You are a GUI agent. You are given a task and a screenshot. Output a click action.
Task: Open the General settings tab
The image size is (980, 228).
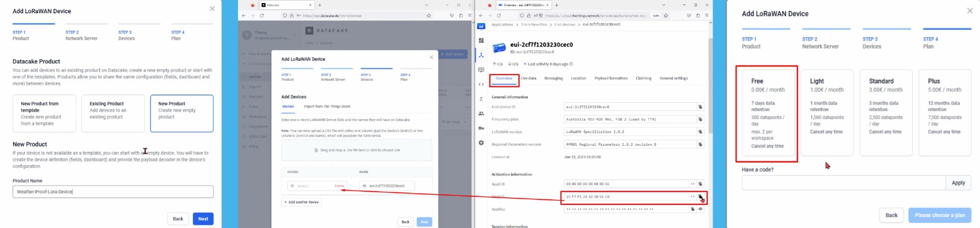pos(674,78)
